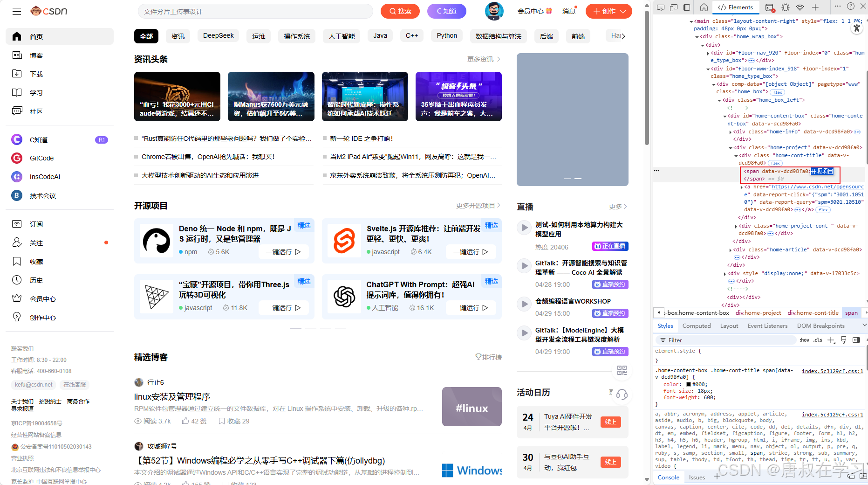Collapse the main layout-content-right node
Screen dimensions: 868x485
[x=691, y=21]
